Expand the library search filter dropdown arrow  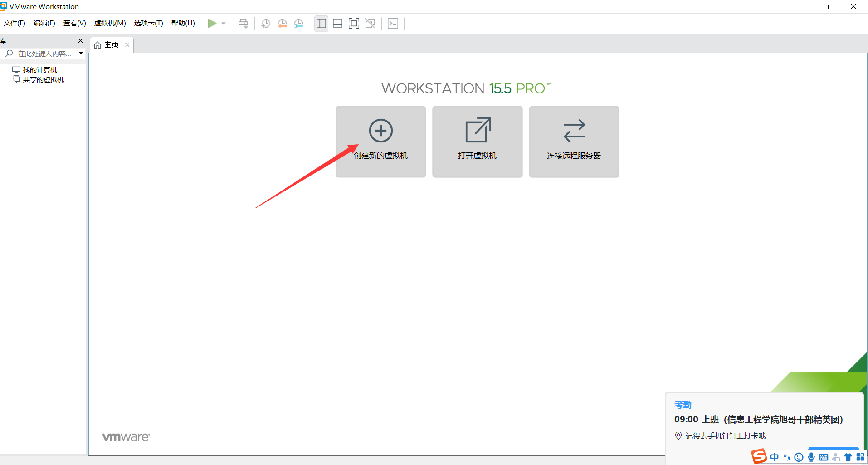coord(81,54)
